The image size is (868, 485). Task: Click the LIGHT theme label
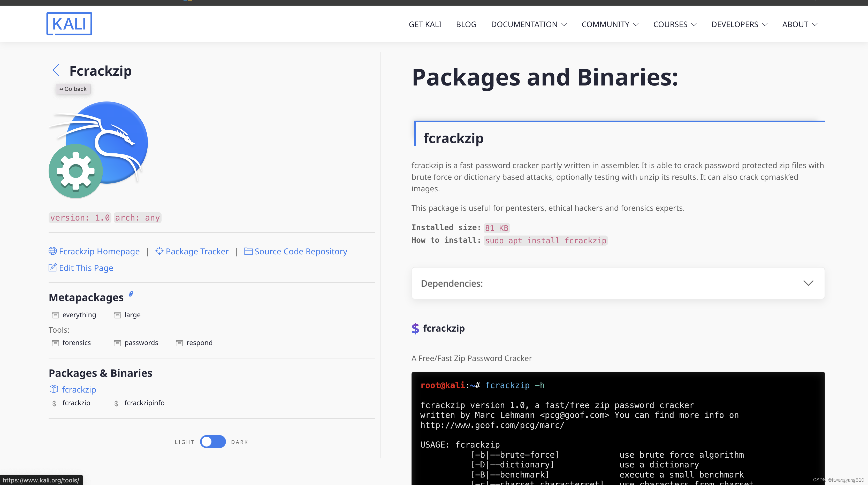184,442
